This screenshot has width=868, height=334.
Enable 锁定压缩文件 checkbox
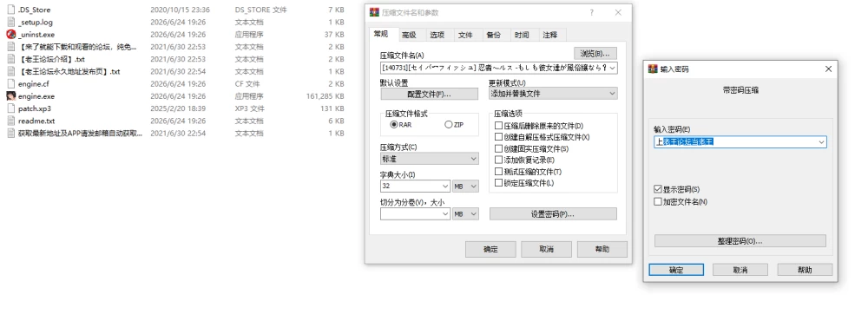(x=499, y=182)
